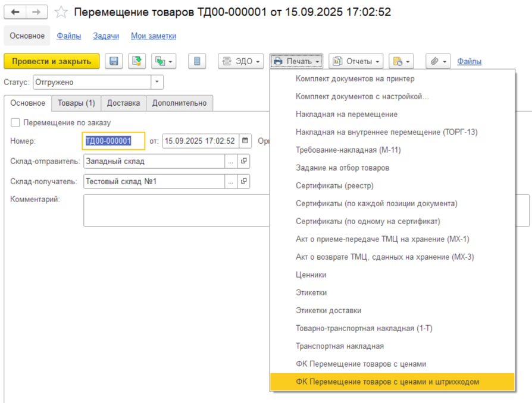Expand the Статус dropdown arrow
The width and height of the screenshot is (532, 403).
(157, 82)
